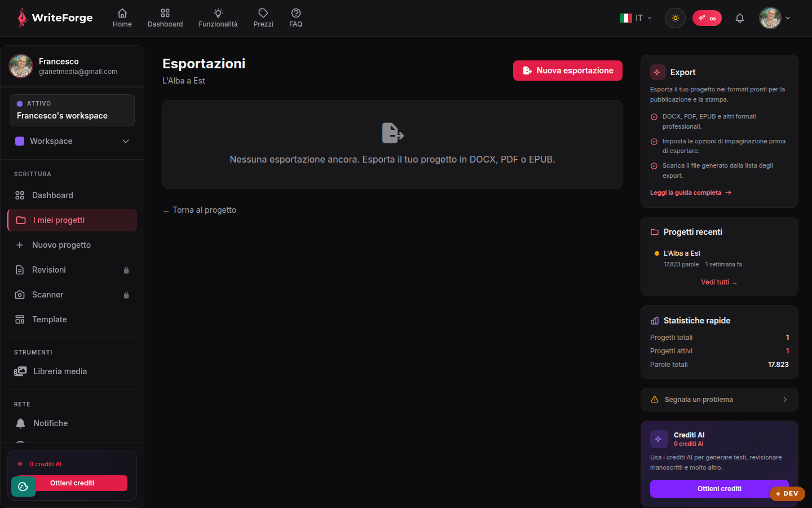812x508 pixels.
Task: Open Home in top navigation
Action: click(122, 18)
